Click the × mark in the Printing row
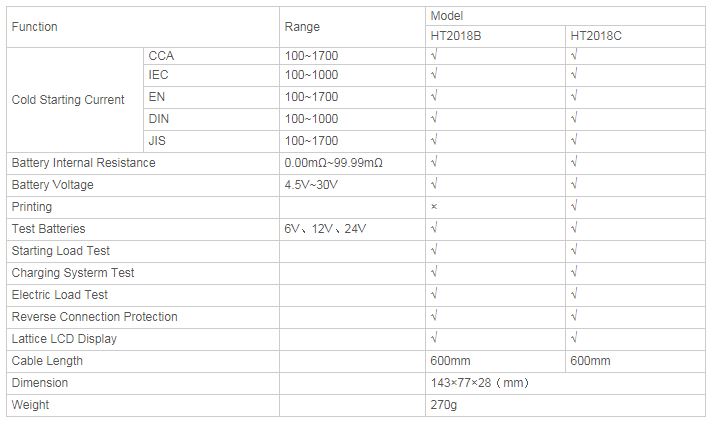Screen dimensions: 714x425 pos(433,207)
